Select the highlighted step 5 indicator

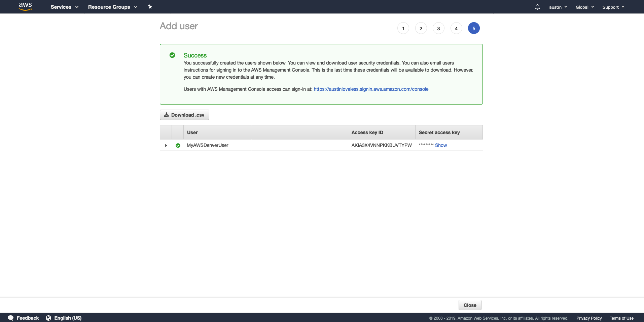coord(474,28)
